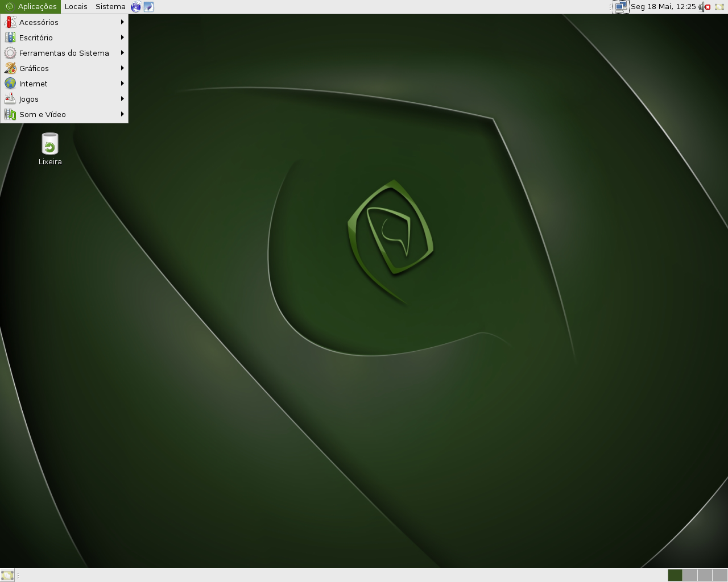Open the Locais menu
This screenshot has height=582, width=728.
pyautogui.click(x=76, y=7)
